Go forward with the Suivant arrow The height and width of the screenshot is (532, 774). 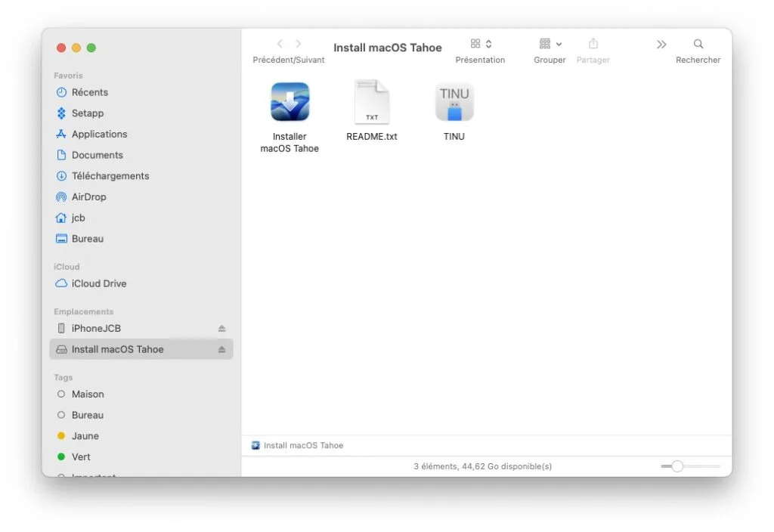coord(298,44)
